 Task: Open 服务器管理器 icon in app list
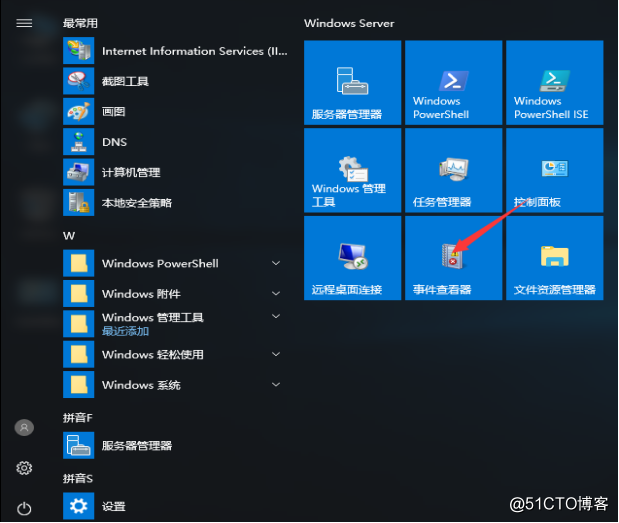[79, 445]
